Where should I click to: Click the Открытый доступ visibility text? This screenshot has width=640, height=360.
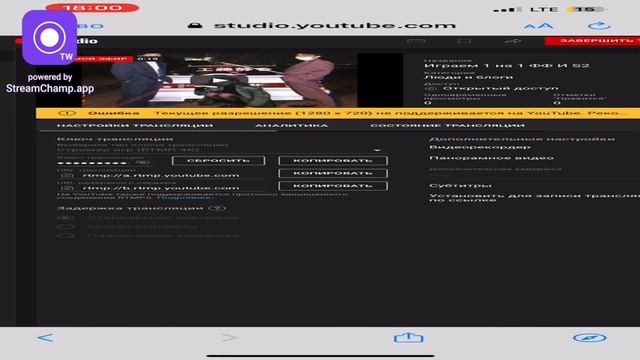500,88
